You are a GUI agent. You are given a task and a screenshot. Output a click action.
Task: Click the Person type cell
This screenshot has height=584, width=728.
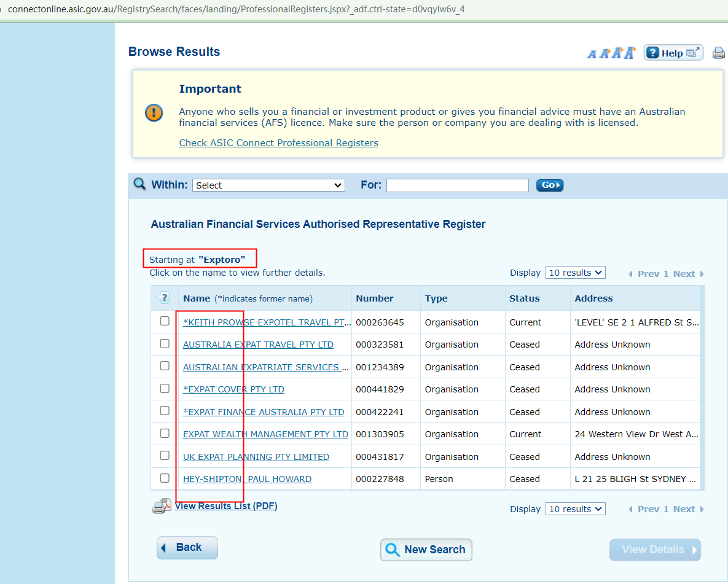pos(439,479)
